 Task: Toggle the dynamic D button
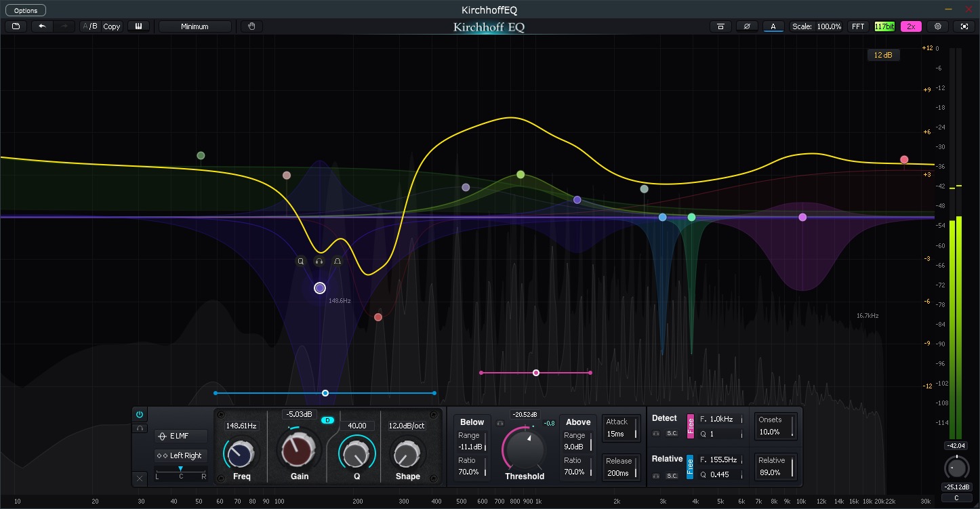pos(328,420)
